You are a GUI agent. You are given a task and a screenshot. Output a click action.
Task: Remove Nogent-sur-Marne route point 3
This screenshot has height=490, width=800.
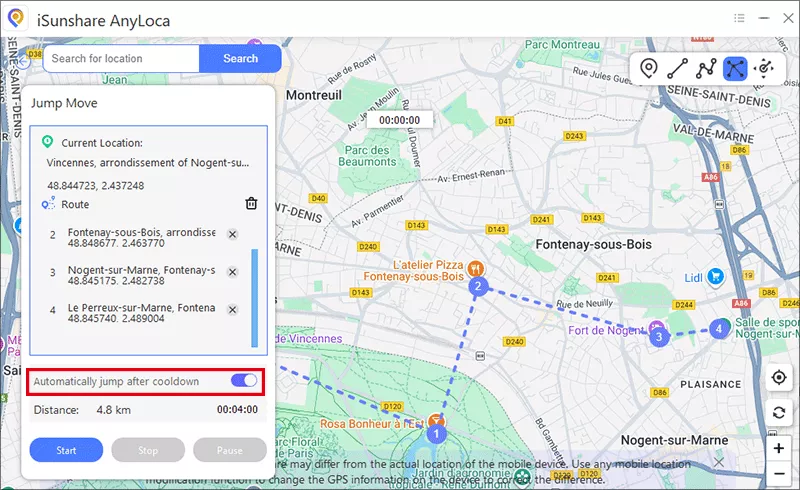[x=232, y=272]
